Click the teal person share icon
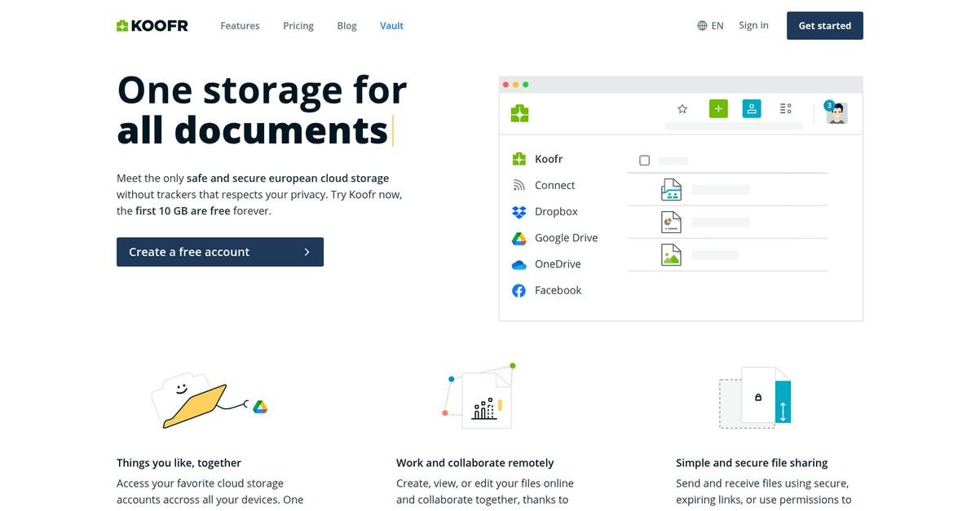Screen dimensions: 980x511 (752, 108)
